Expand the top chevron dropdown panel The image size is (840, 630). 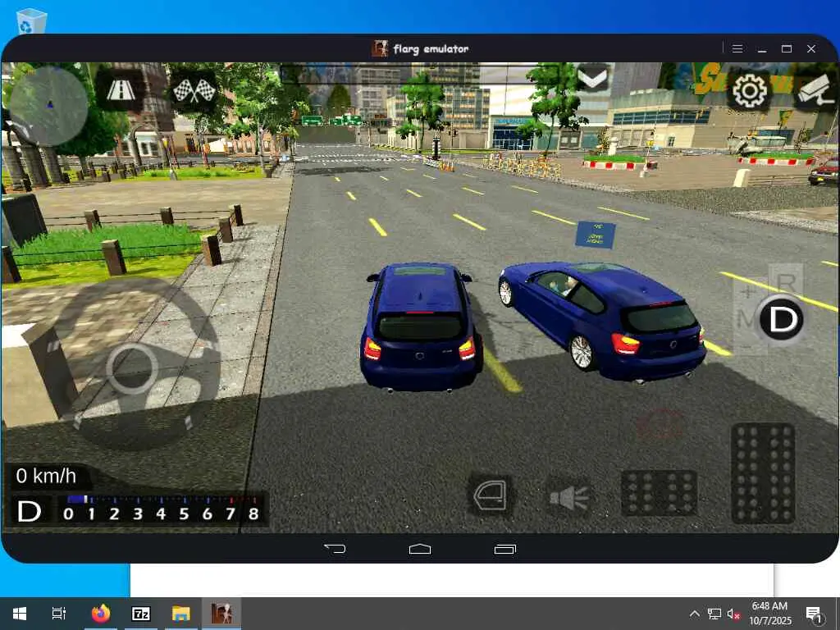click(x=593, y=78)
